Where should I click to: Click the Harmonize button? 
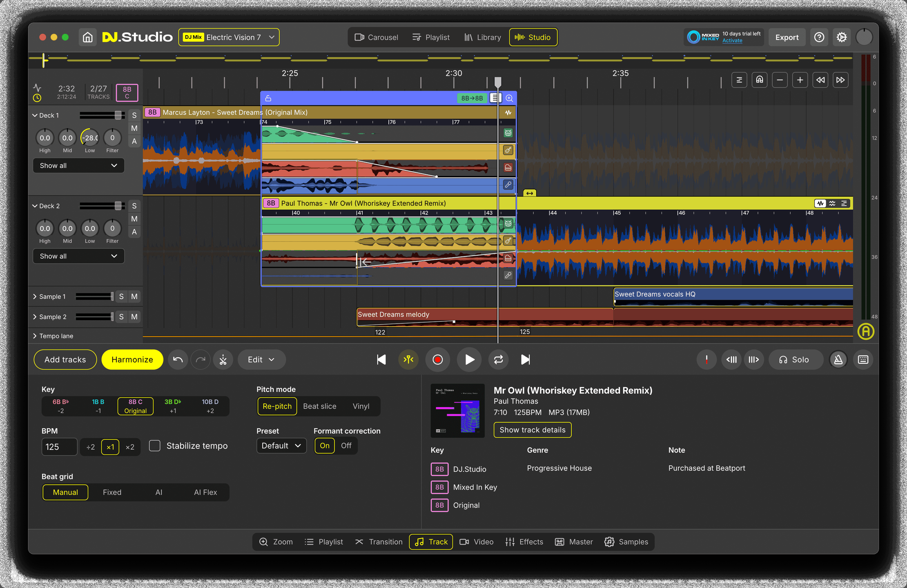132,360
